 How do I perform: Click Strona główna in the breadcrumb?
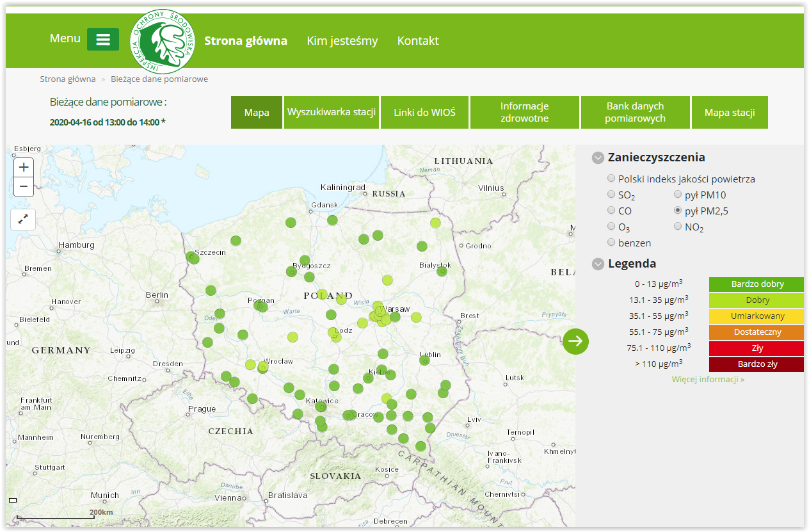click(68, 79)
